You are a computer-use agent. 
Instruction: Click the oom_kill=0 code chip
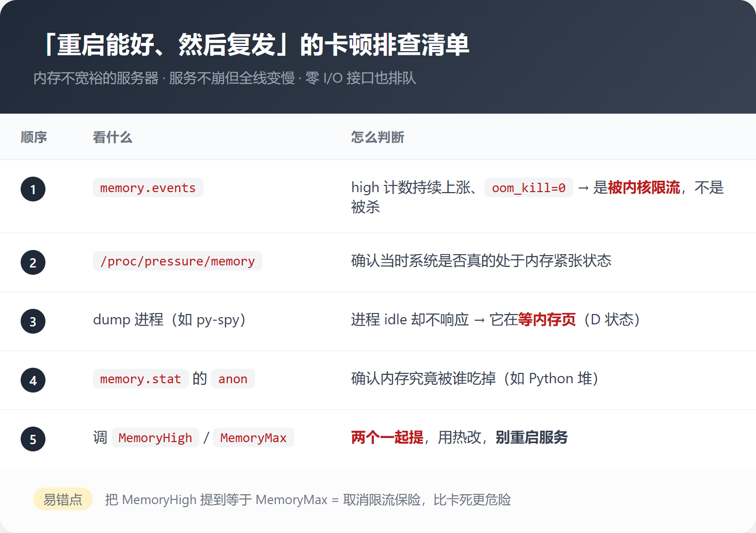[529, 187]
